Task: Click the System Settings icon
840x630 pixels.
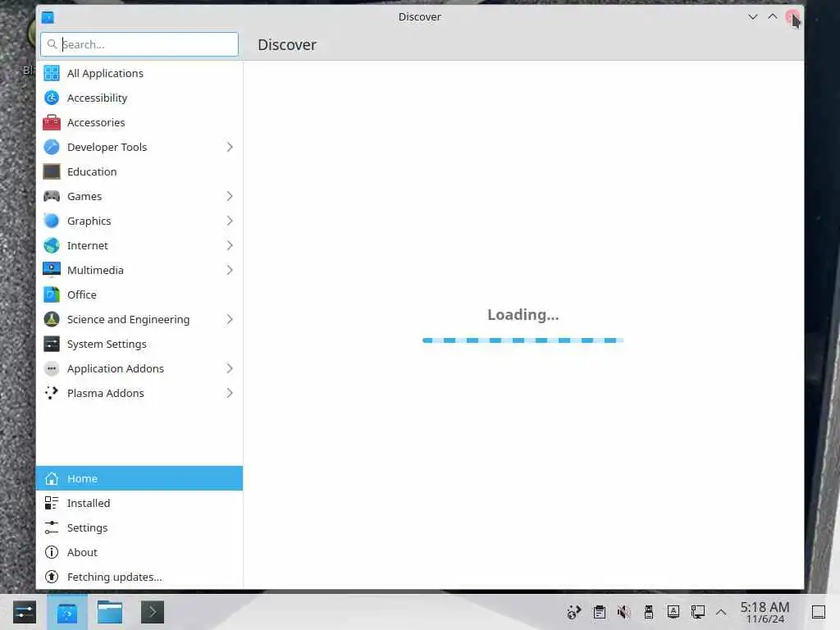Action: pos(52,344)
